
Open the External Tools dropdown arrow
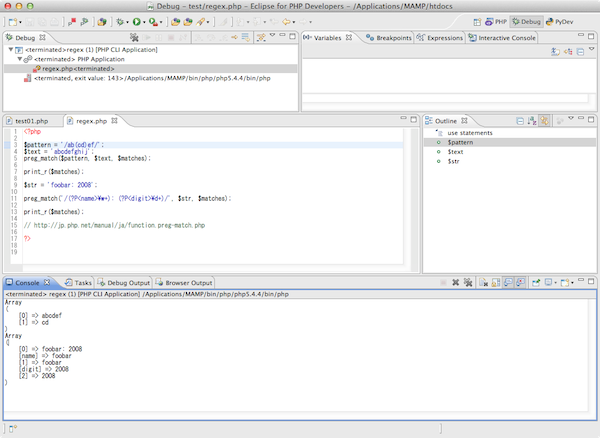[x=161, y=23]
